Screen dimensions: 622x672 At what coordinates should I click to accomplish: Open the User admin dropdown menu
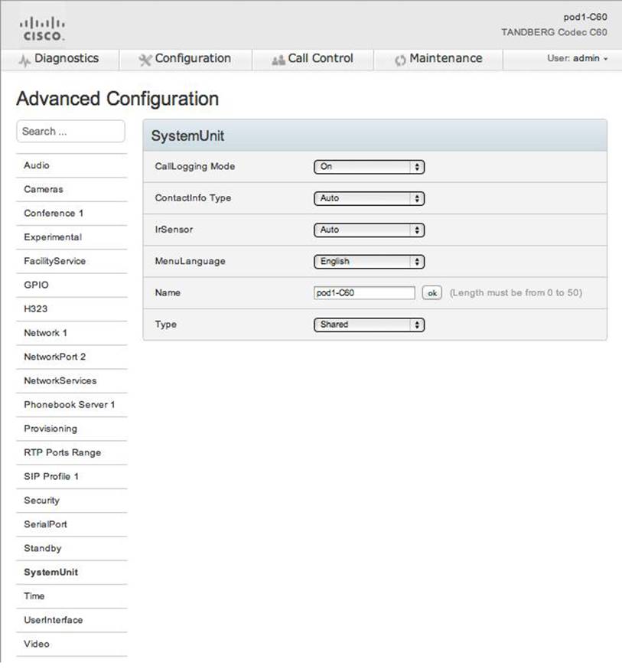point(578,59)
